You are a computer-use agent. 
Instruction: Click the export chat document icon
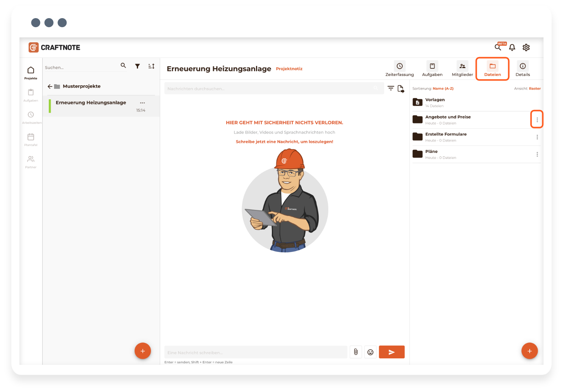tap(401, 89)
